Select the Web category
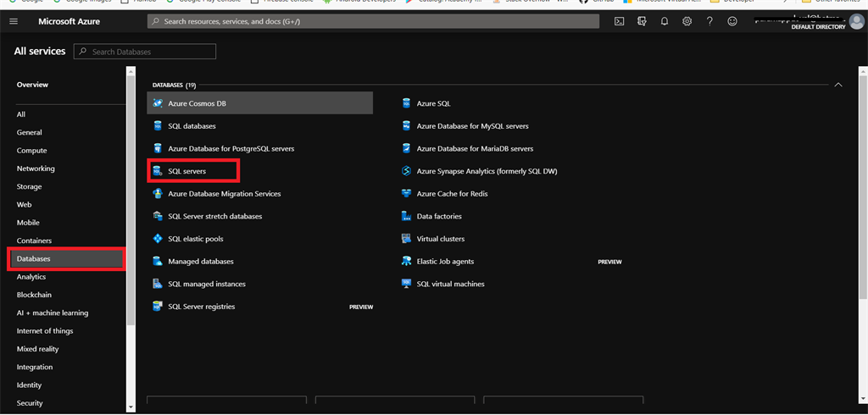Viewport: 868px width, 415px height. 24,205
